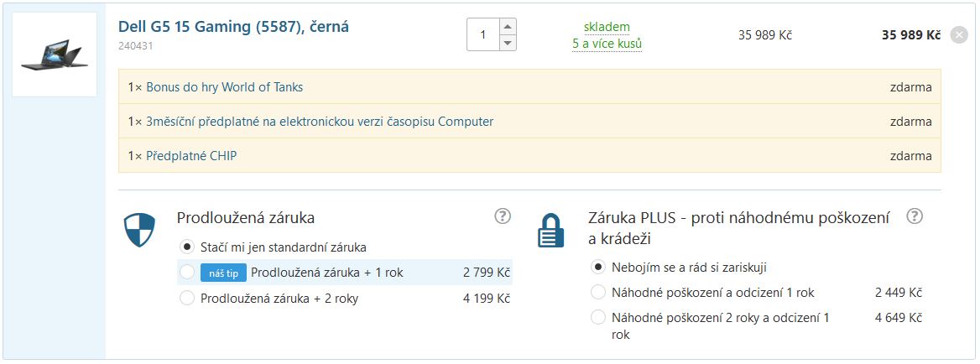Select standard warranty only radio option

[187, 247]
